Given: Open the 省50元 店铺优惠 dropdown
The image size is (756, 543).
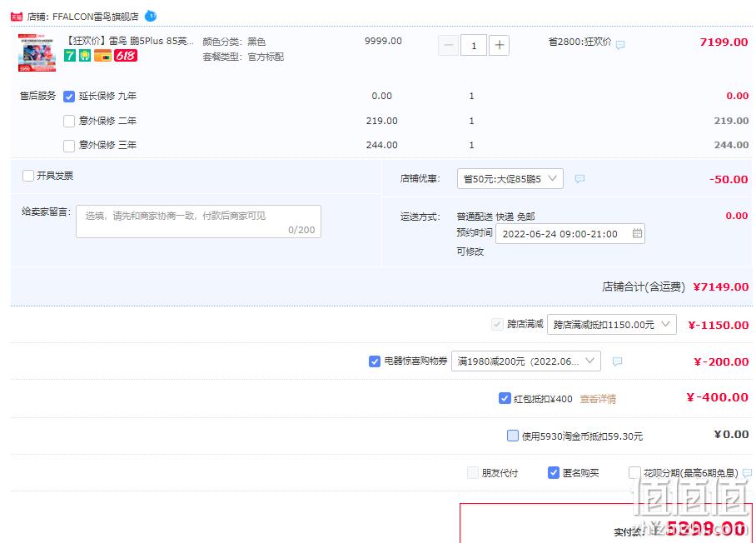Looking at the screenshot, I should tap(510, 179).
